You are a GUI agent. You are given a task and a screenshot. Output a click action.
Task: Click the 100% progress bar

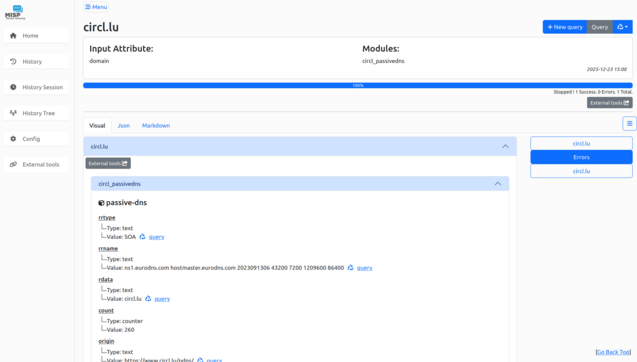(x=358, y=85)
